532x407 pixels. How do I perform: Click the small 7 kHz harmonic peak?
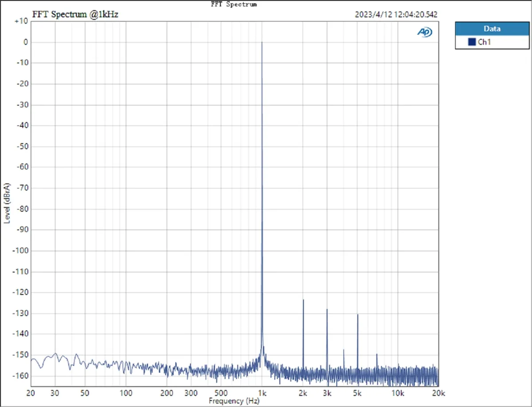point(377,354)
